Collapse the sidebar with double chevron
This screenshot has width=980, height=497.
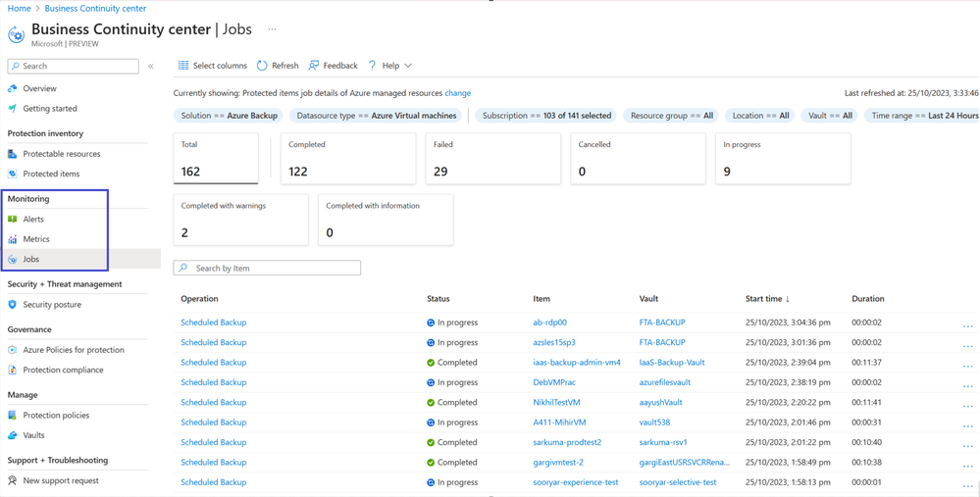[151, 67]
